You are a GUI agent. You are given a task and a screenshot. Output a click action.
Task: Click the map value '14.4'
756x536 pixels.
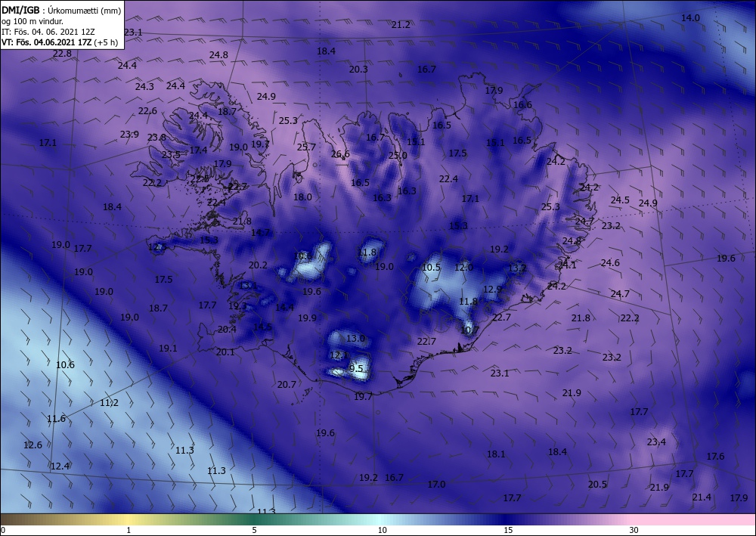tap(284, 308)
